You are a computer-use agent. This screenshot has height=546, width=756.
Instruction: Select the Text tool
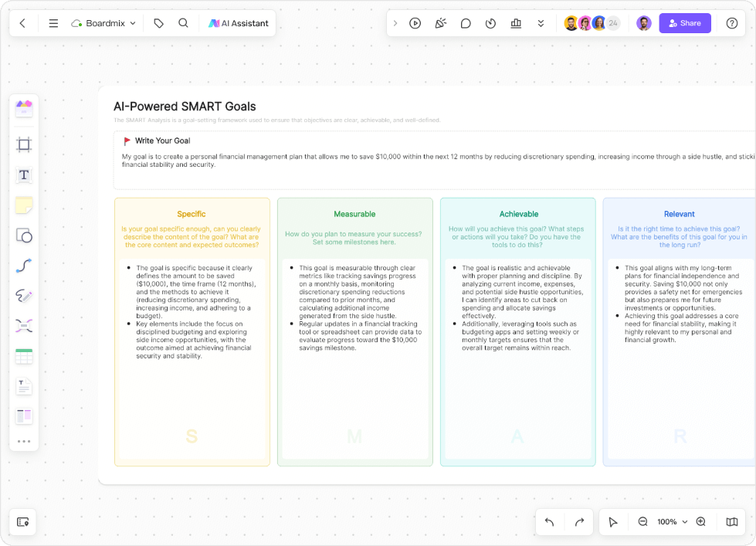click(x=24, y=175)
